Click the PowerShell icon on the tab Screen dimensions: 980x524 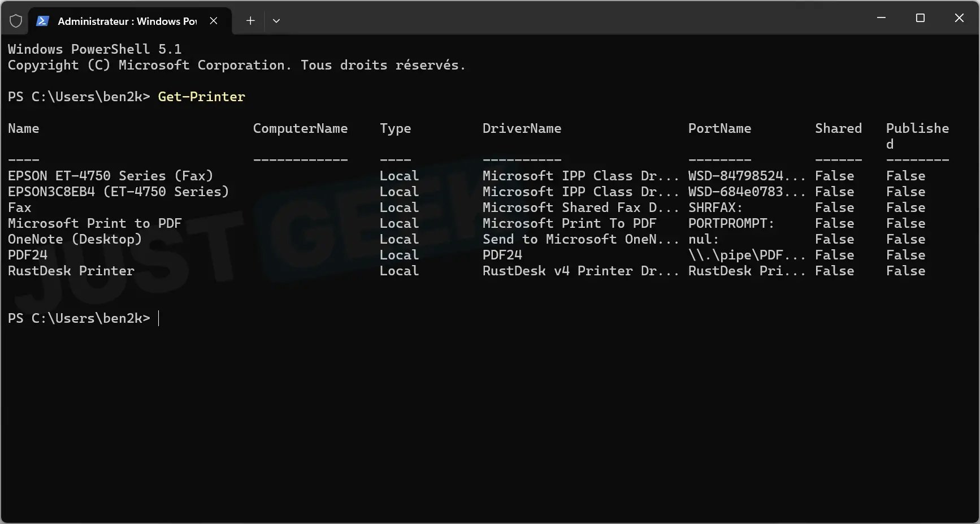point(42,21)
